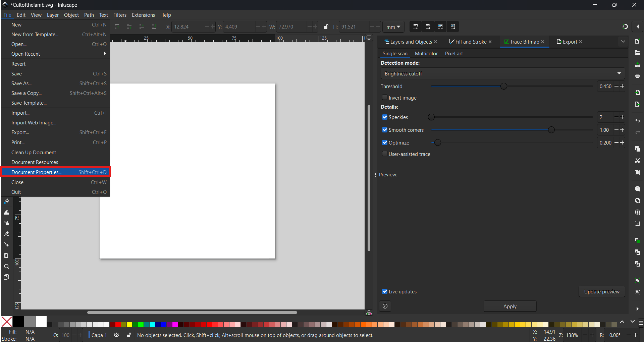Choose Import from File menu
644x342 pixels.
[x=56, y=113]
